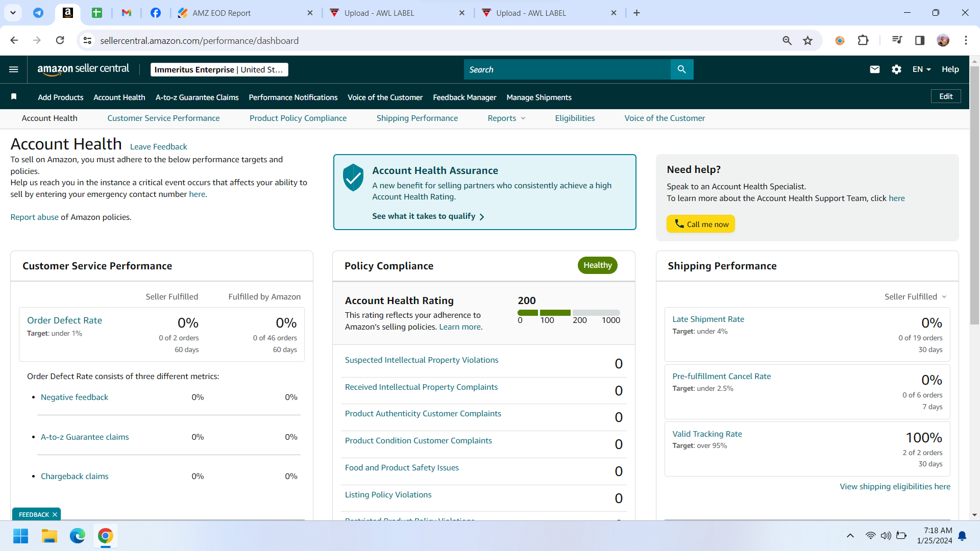Click the browser forward arrow
Screen dimensions: 980x551
(37, 40)
